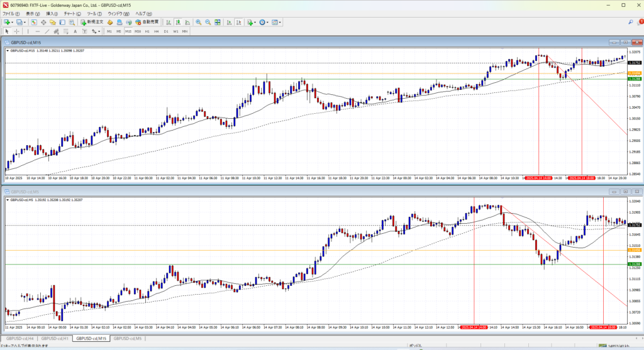Select the H1 timeframe button

pos(147,31)
